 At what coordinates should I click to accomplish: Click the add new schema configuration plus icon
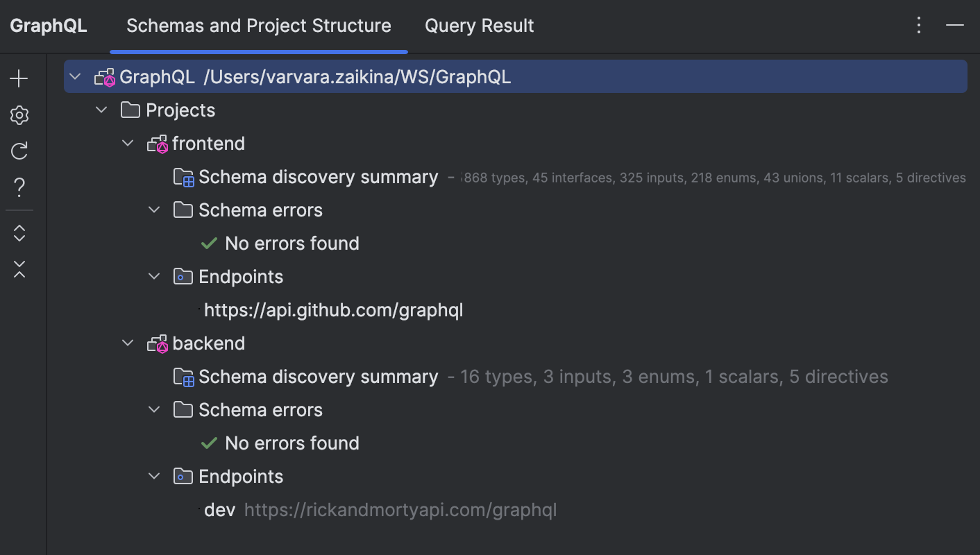pyautogui.click(x=19, y=78)
